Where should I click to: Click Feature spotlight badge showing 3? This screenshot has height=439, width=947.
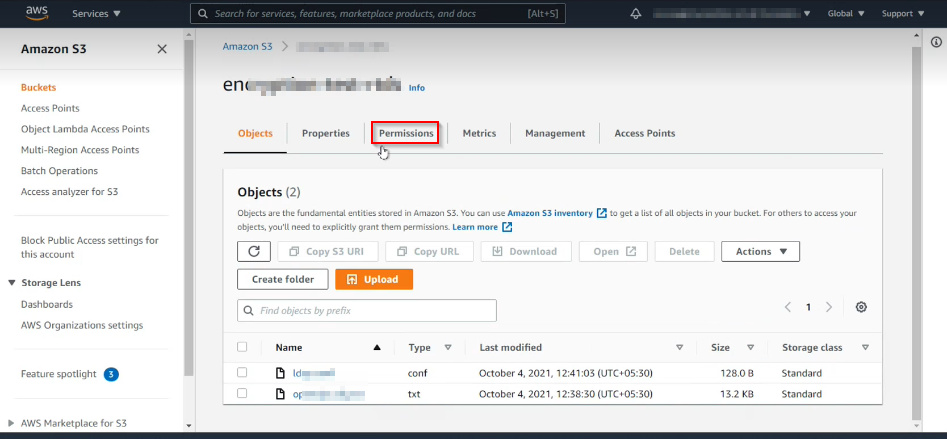[x=111, y=374]
